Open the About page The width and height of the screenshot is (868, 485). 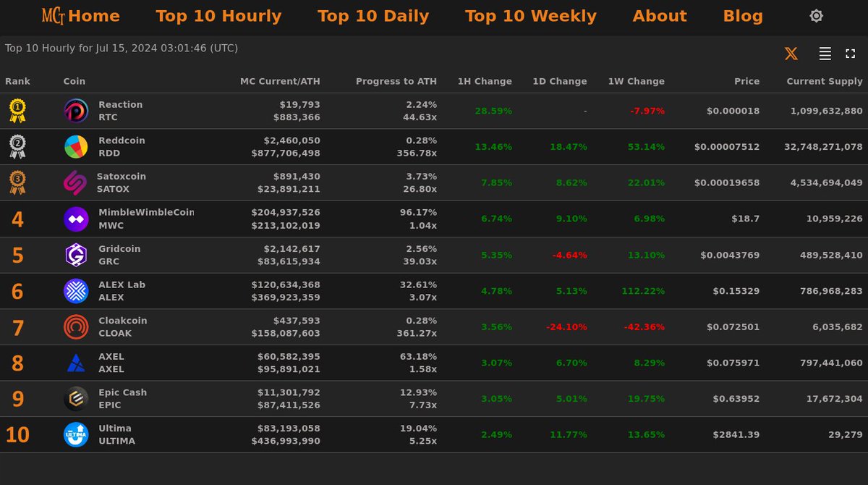[x=660, y=16]
